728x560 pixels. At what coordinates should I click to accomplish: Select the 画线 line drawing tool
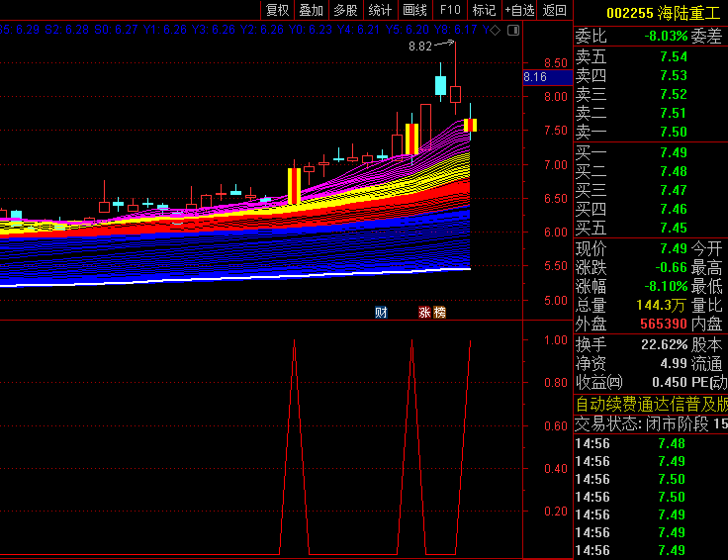(x=415, y=10)
